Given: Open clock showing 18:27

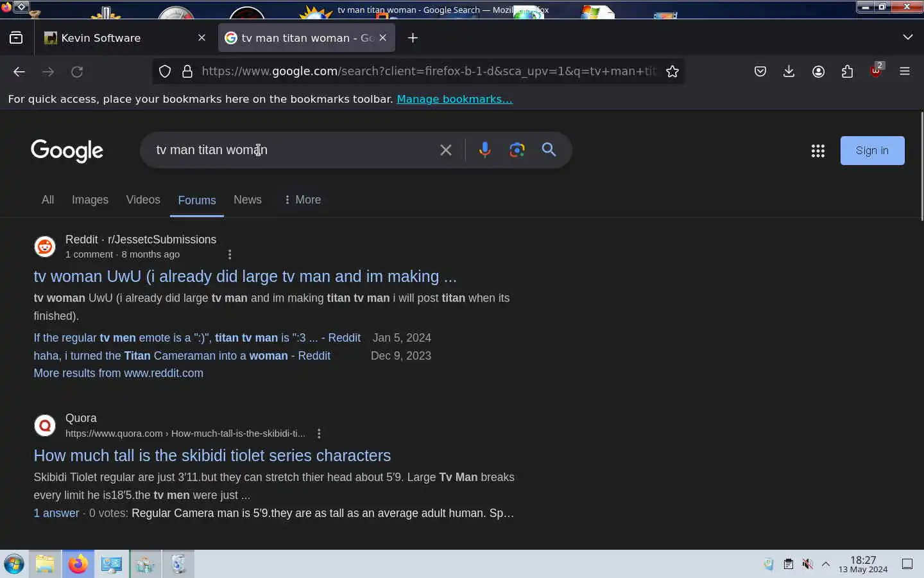Looking at the screenshot, I should pyautogui.click(x=863, y=565).
